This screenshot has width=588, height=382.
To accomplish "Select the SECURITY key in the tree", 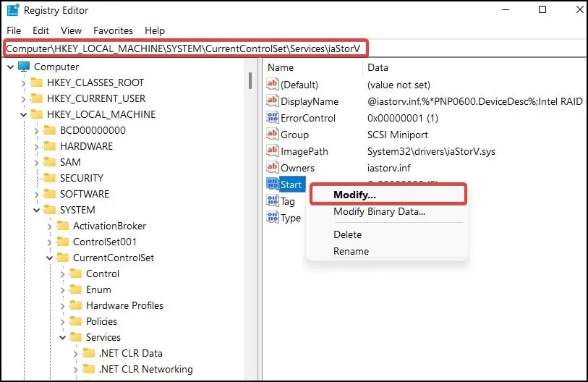I will pyautogui.click(x=82, y=178).
